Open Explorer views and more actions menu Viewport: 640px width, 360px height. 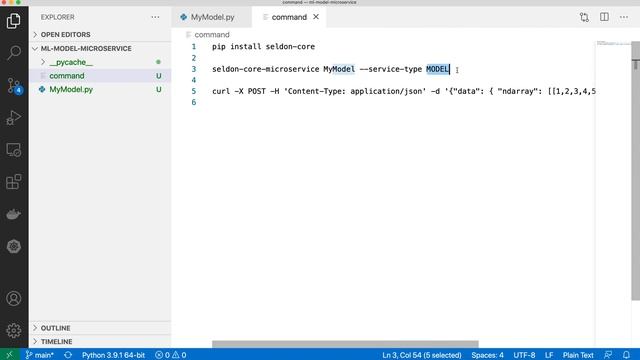point(155,17)
